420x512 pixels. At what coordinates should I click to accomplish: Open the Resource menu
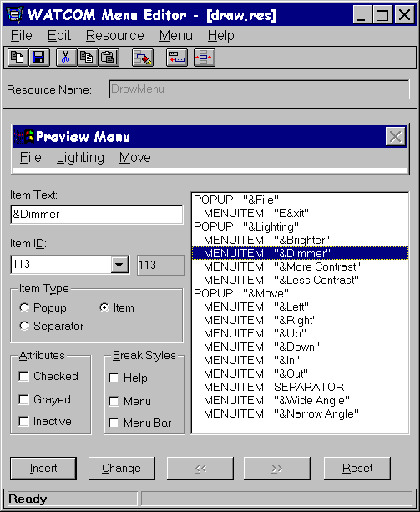[115, 36]
